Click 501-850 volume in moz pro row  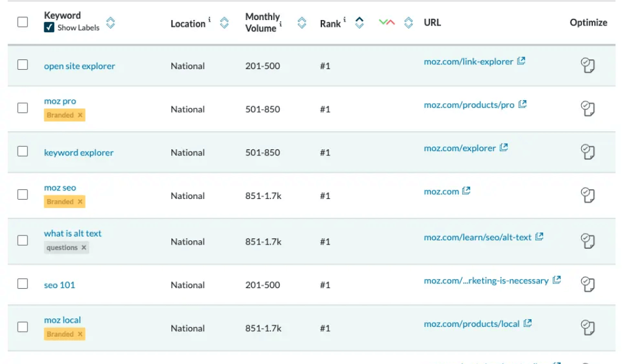(x=262, y=109)
